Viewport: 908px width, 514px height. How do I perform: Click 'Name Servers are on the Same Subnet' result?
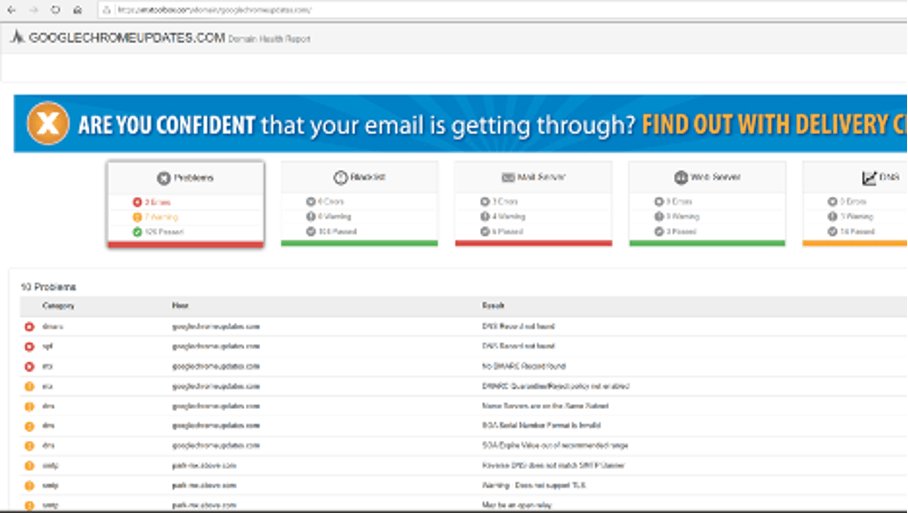pos(545,406)
